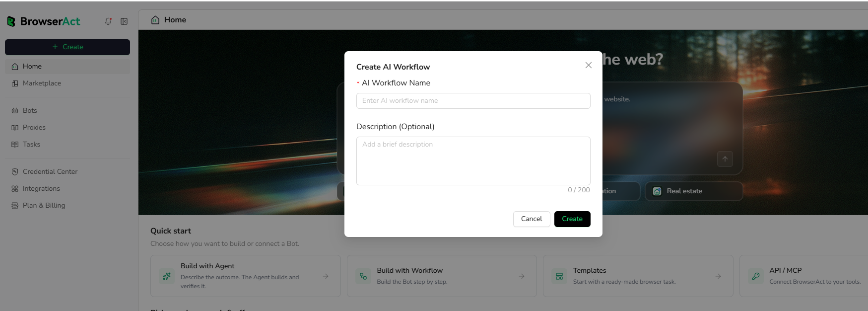Confirm with the dialog Create button
This screenshot has width=868, height=311.
[572, 219]
